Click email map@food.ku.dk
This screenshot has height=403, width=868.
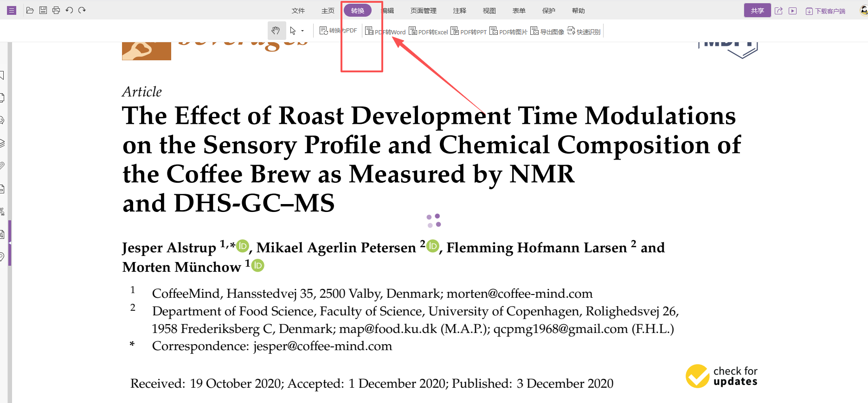(x=388, y=329)
